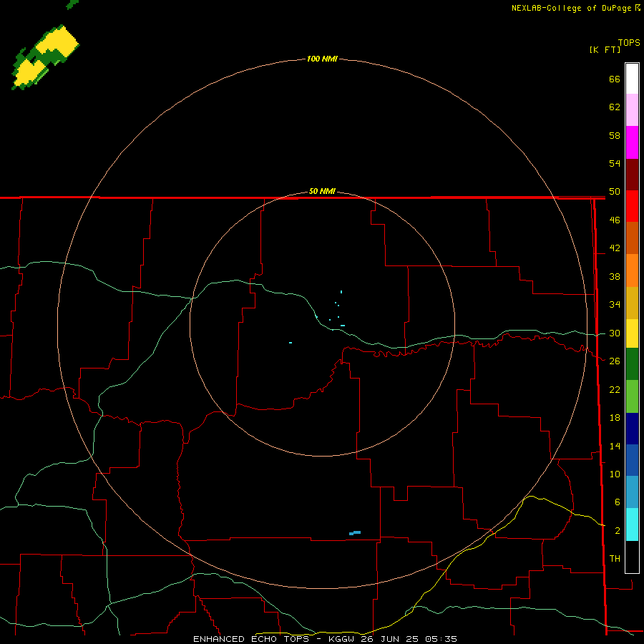Screen dimensions: 644x644
Task: Click the '54' legend value
Action: (x=615, y=163)
